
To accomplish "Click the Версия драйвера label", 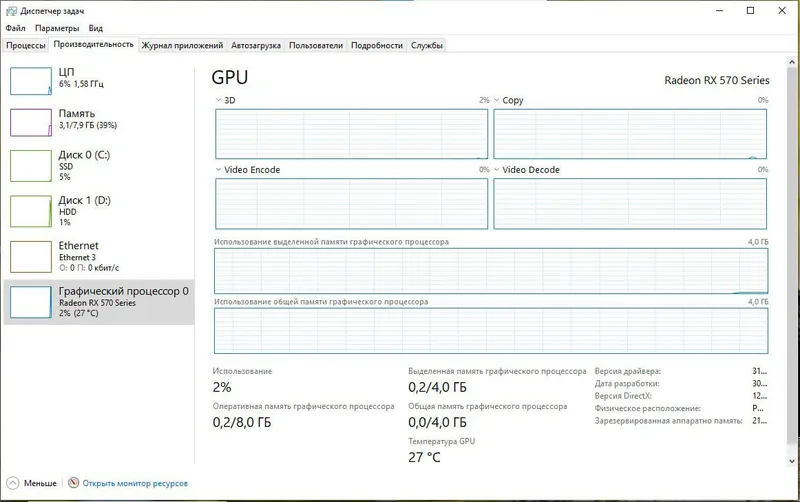I will click(628, 371).
